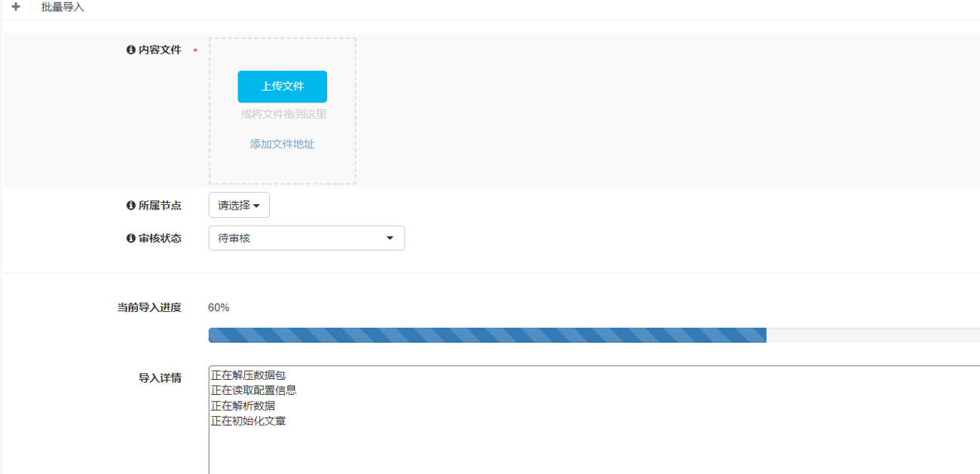Click the plus icon beside 批量导入

pos(16,8)
